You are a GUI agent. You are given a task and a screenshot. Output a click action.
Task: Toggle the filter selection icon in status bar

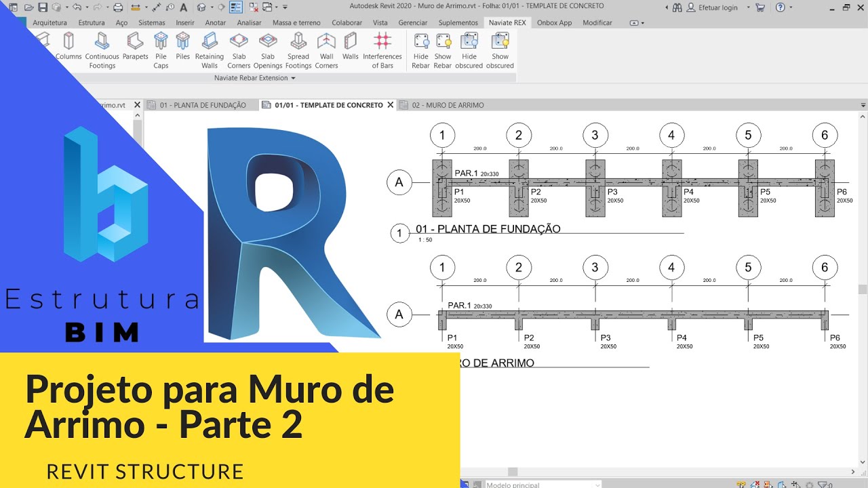[x=823, y=485]
